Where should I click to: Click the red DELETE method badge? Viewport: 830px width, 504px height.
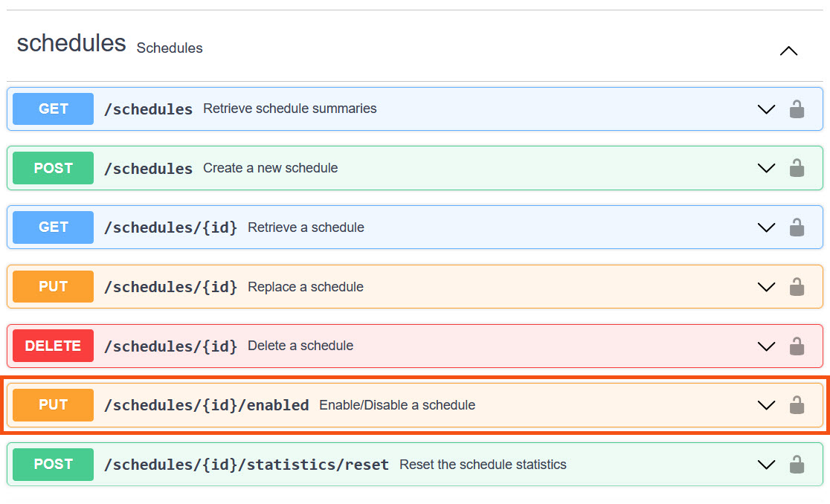pyautogui.click(x=53, y=346)
